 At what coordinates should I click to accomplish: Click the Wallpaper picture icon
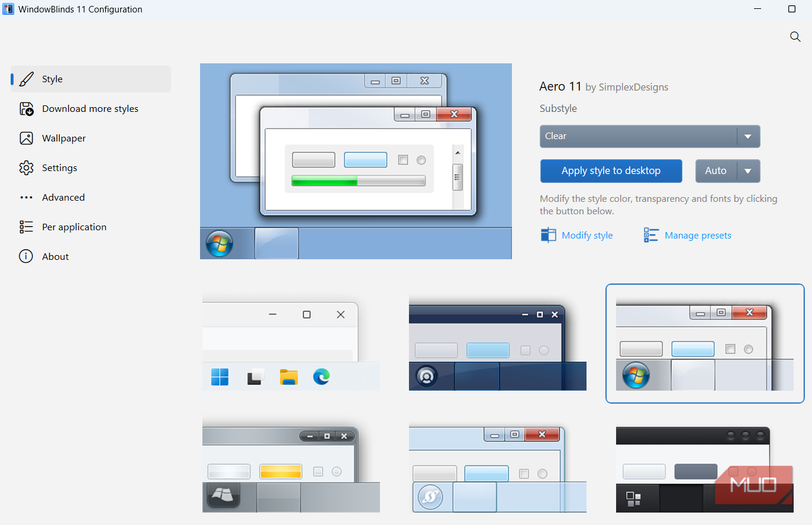coord(26,139)
